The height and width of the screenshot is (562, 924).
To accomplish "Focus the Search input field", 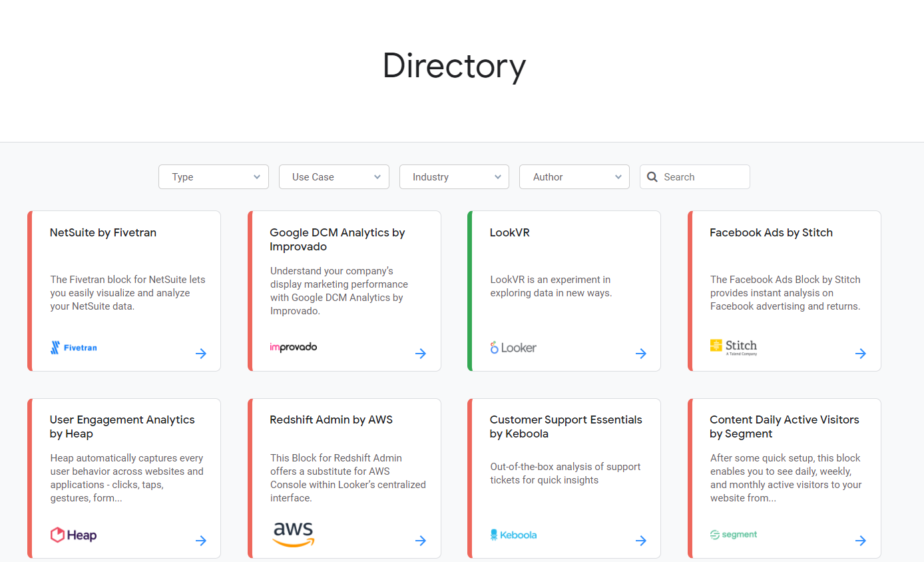I will [695, 177].
